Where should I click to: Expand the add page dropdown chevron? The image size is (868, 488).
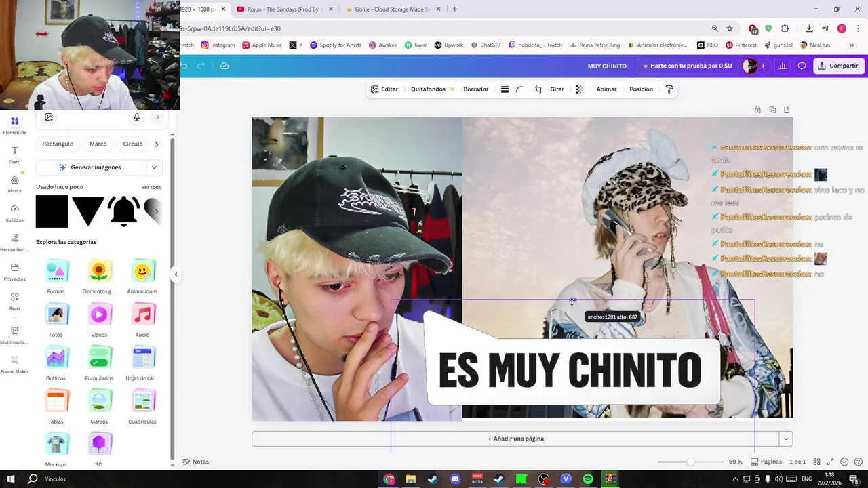coord(785,439)
